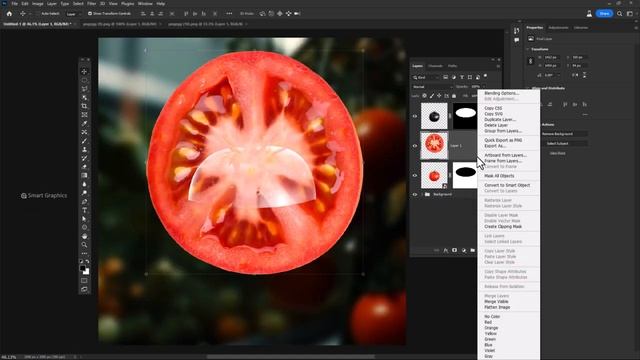Click new group folder icon at Layers bottom

[x=473, y=250]
